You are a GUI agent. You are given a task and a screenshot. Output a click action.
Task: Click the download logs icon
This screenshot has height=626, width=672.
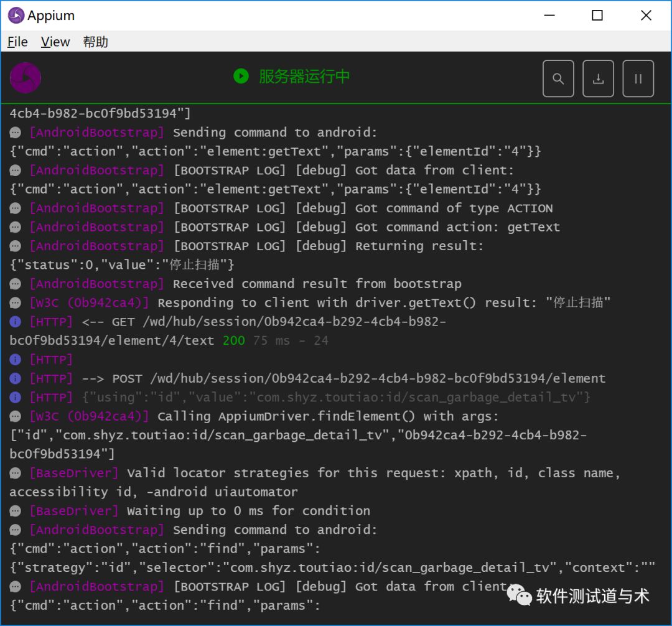pos(598,78)
